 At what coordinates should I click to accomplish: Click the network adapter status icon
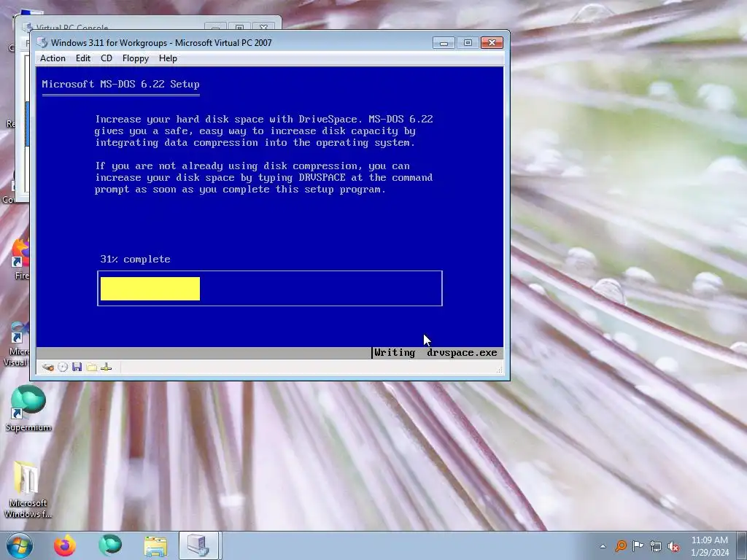[x=107, y=367]
